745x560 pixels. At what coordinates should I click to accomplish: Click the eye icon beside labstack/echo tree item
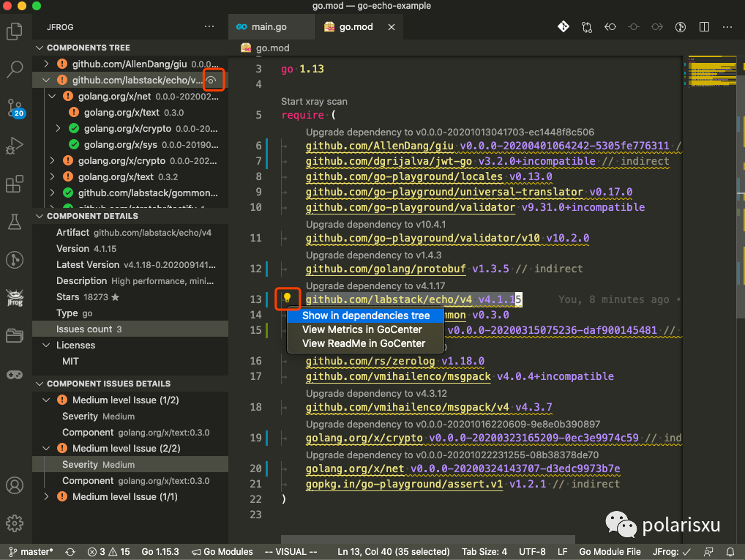(212, 80)
